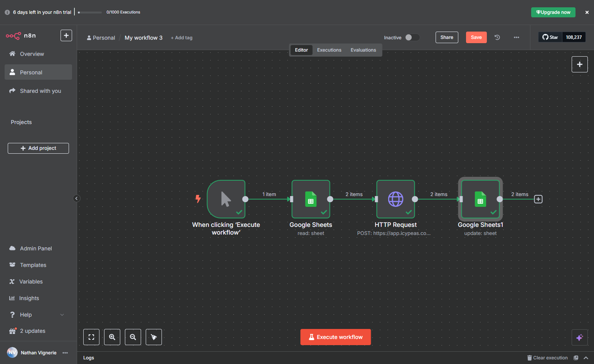Click the executions usage progress bar
The height and width of the screenshot is (364, 594).
click(90, 12)
